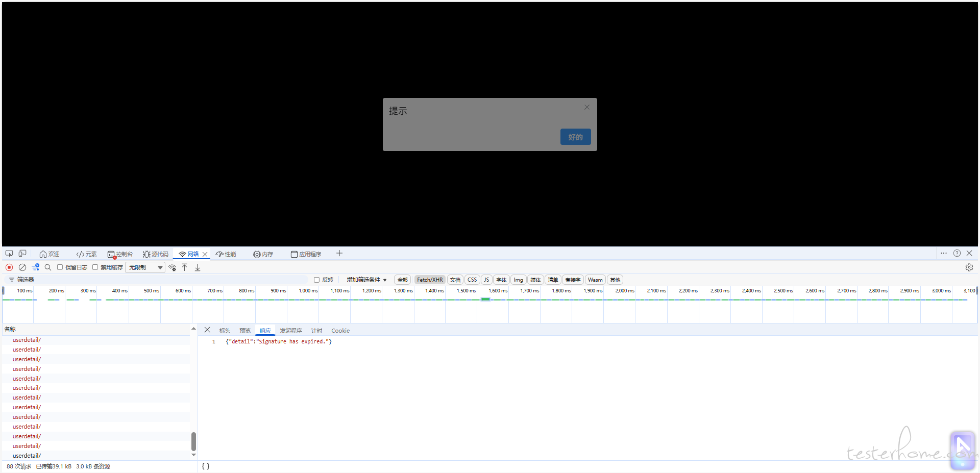Open the 无限制 throttling dropdown
The image size is (980, 473).
coord(145,267)
